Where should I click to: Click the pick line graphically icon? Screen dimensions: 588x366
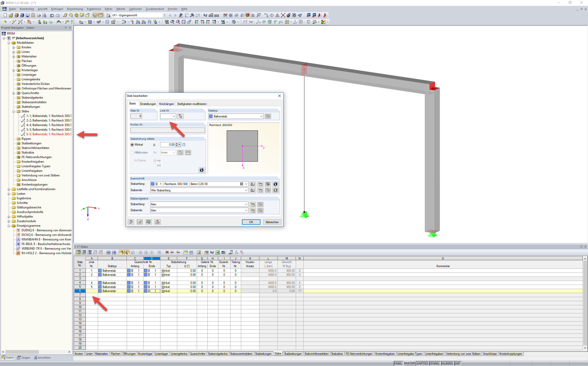[x=180, y=116]
